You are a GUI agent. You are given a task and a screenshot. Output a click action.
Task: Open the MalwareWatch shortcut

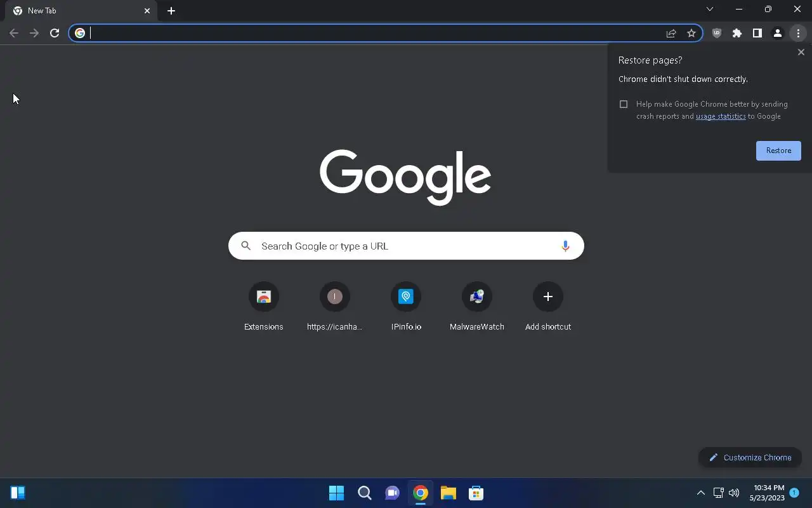477,307
